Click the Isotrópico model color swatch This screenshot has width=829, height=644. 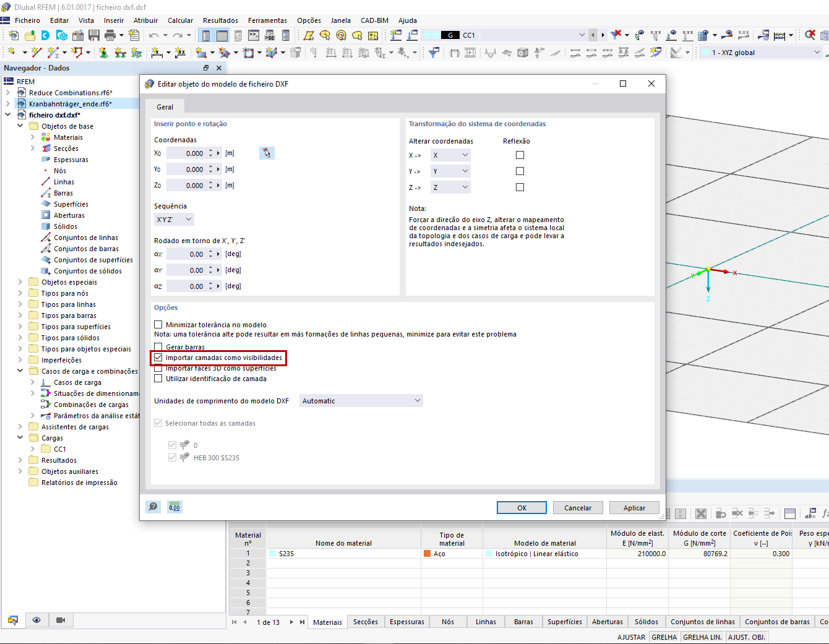point(489,554)
